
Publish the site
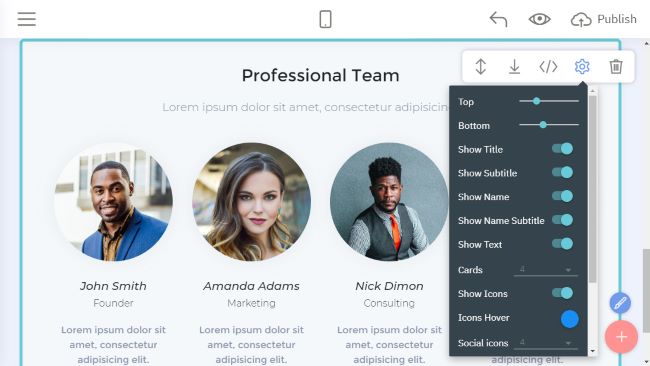(x=604, y=19)
